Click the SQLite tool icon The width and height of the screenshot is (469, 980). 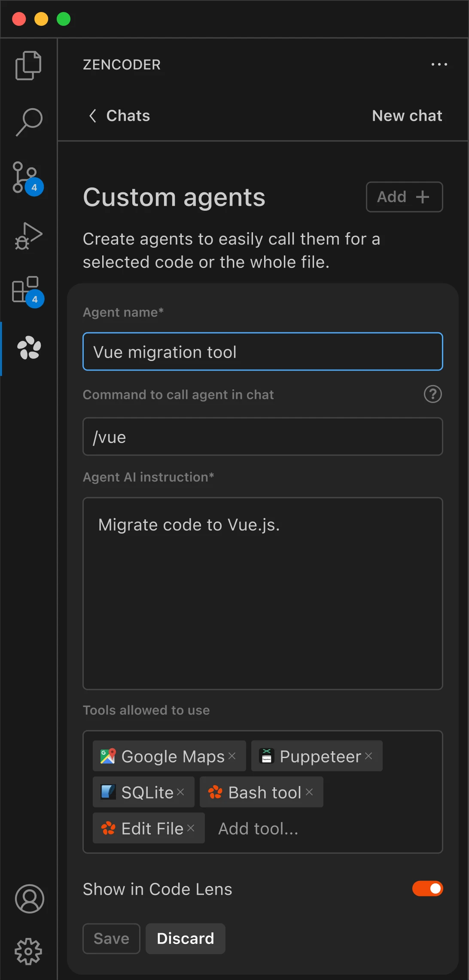[x=108, y=792]
